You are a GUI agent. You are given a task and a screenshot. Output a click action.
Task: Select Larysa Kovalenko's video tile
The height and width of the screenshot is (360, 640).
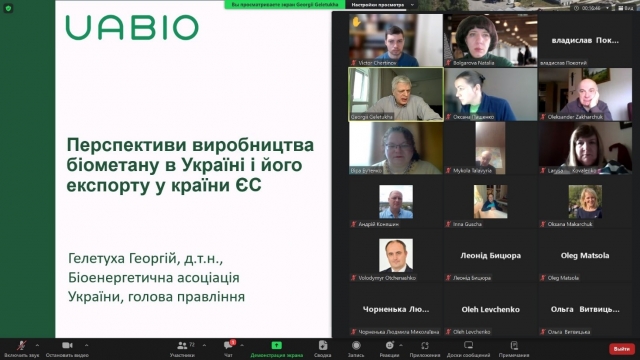(x=585, y=148)
